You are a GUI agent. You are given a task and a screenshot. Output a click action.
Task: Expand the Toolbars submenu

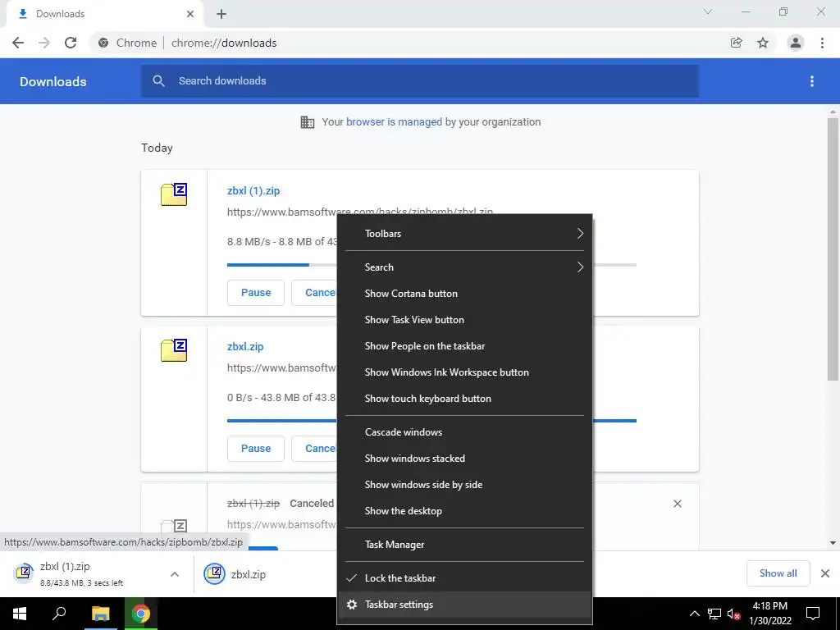[x=464, y=234]
